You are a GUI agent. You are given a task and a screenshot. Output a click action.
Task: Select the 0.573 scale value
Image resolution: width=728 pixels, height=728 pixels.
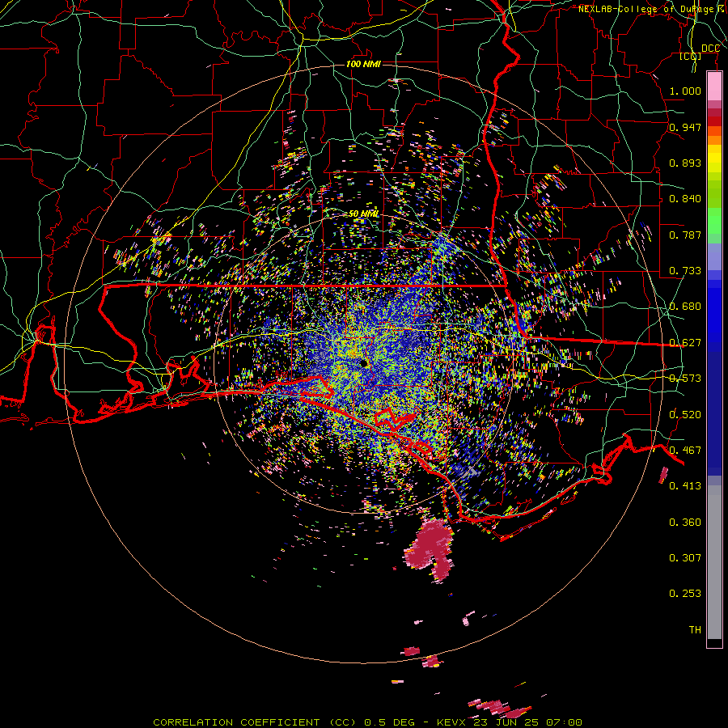(x=685, y=379)
